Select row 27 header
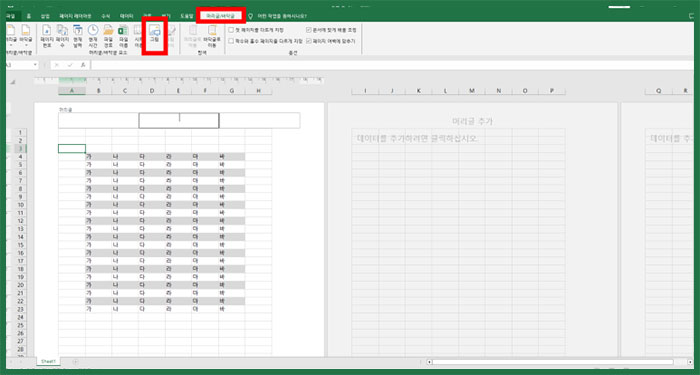This screenshot has height=375, width=700. click(x=20, y=341)
